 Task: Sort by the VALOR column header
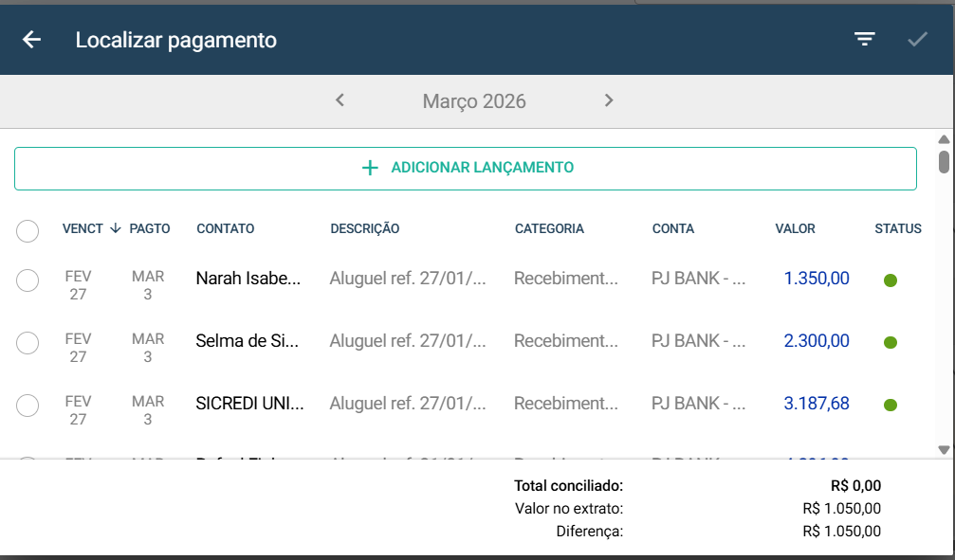click(795, 229)
